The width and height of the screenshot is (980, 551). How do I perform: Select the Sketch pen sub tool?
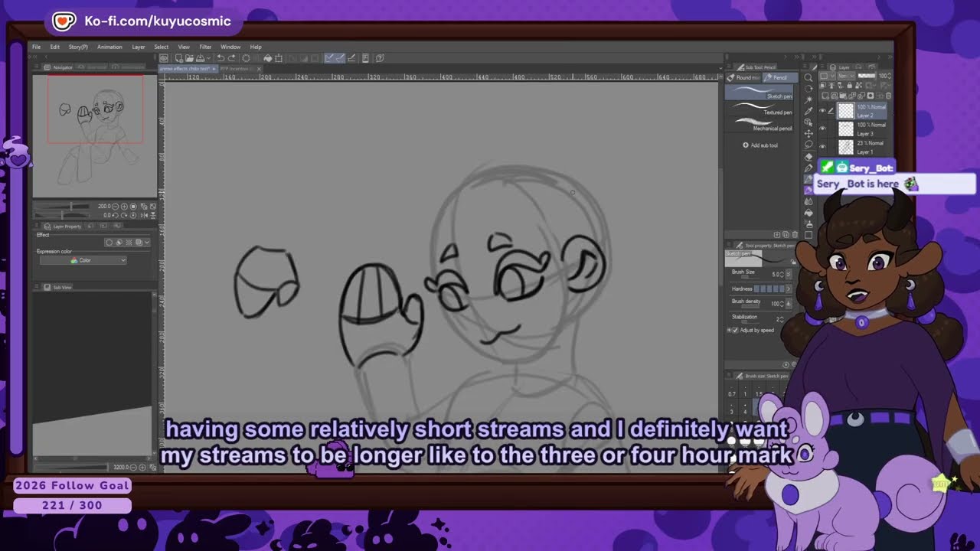[x=759, y=92]
